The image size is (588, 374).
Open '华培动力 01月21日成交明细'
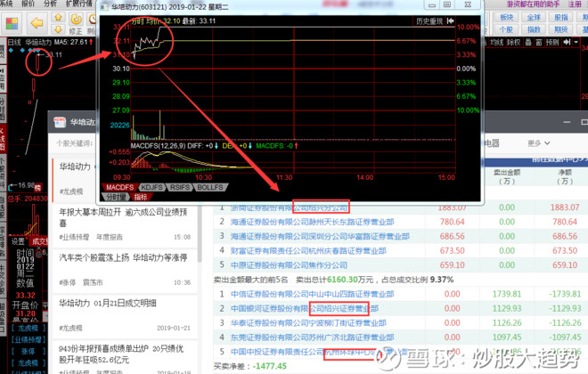[108, 303]
